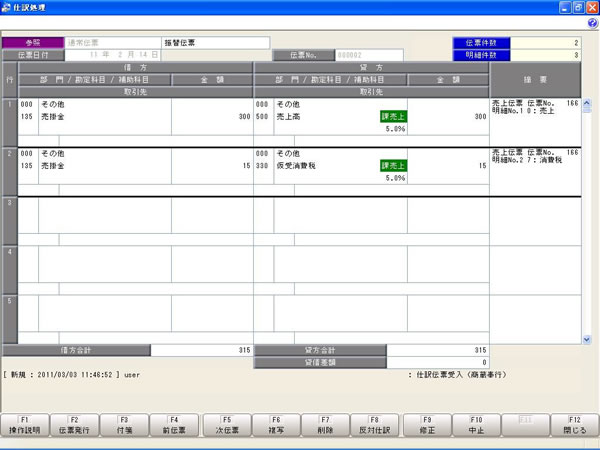Select row 2 debit account 売掛金
The width and height of the screenshot is (600, 450).
53,166
